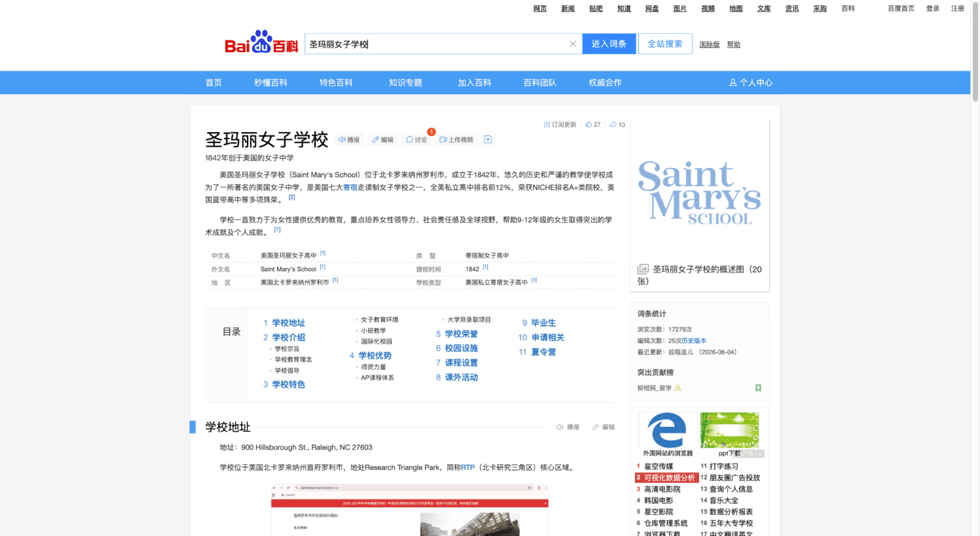
Task: Select 图片 in the top Baidu menu
Action: coord(680,8)
